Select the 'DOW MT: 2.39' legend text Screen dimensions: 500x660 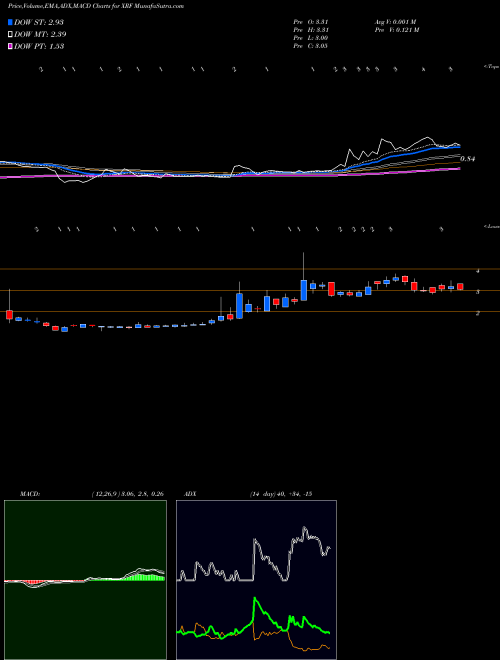coord(40,35)
